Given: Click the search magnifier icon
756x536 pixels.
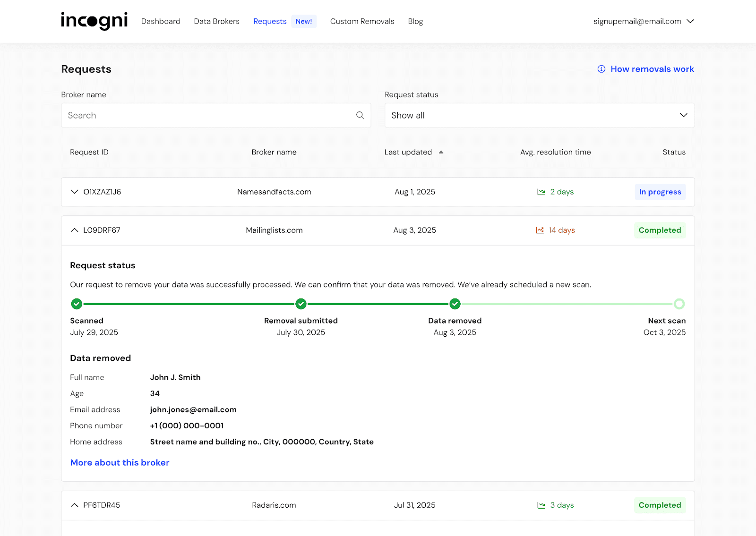Looking at the screenshot, I should (360, 115).
